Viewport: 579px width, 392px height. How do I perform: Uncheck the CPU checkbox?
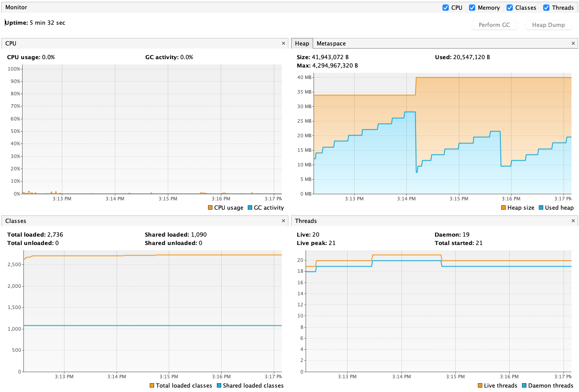pos(446,8)
